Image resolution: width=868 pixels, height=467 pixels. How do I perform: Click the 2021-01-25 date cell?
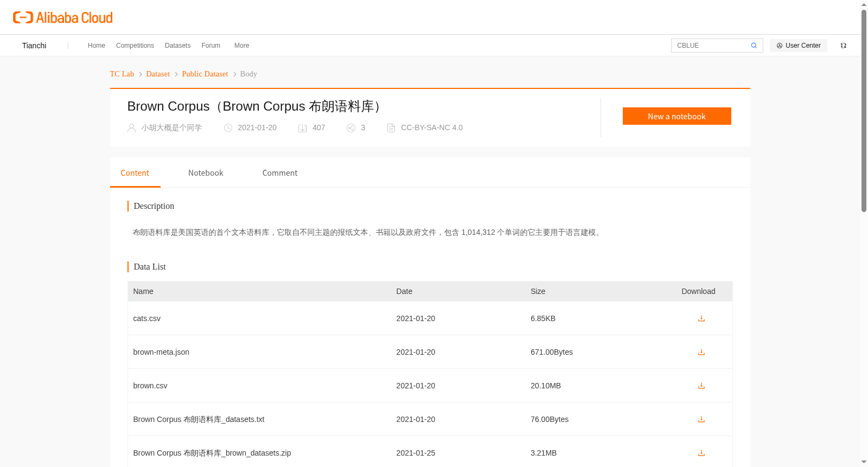(x=416, y=453)
